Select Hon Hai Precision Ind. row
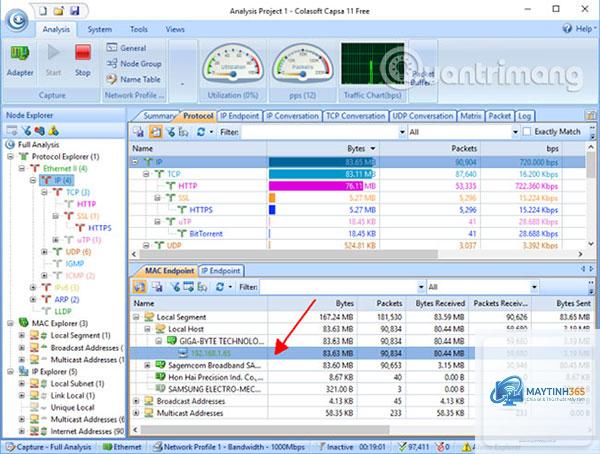 [302, 377]
